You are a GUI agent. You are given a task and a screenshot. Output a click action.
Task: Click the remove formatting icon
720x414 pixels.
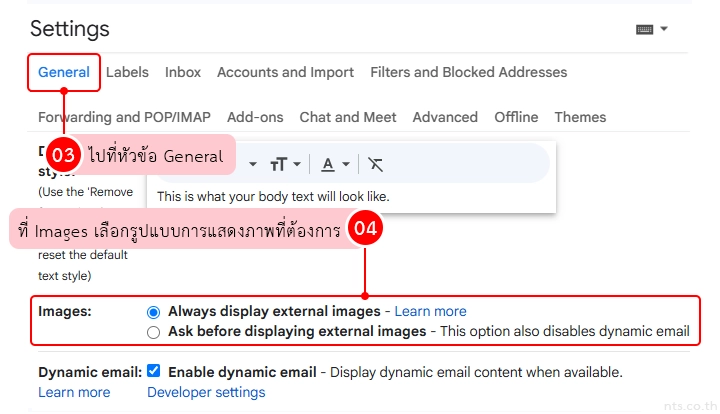tap(376, 164)
